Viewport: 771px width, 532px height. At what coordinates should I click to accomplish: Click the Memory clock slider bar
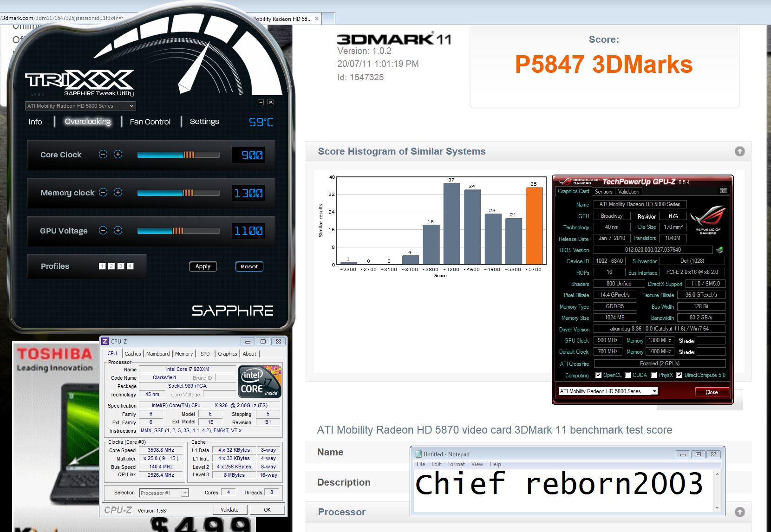click(x=178, y=193)
